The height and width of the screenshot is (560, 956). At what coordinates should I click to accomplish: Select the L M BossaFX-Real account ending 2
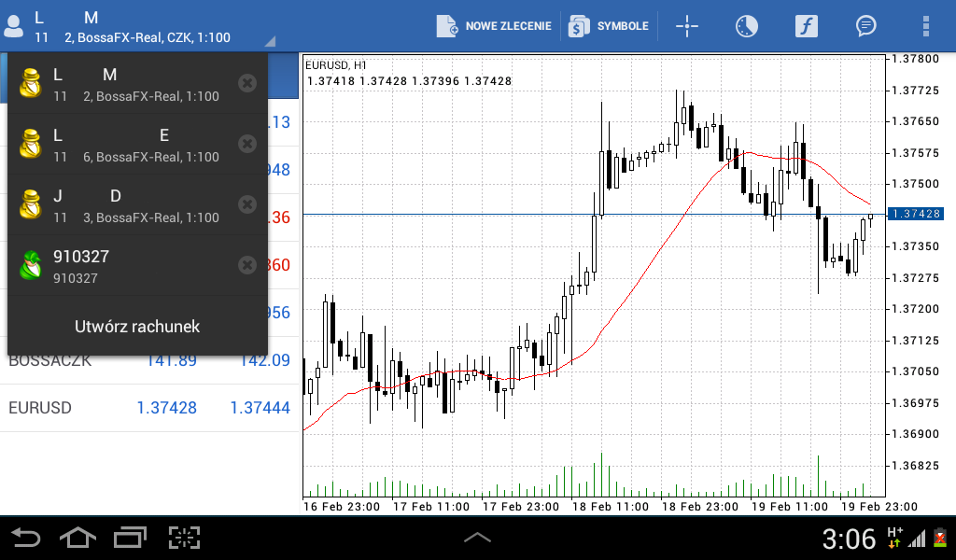click(137, 83)
